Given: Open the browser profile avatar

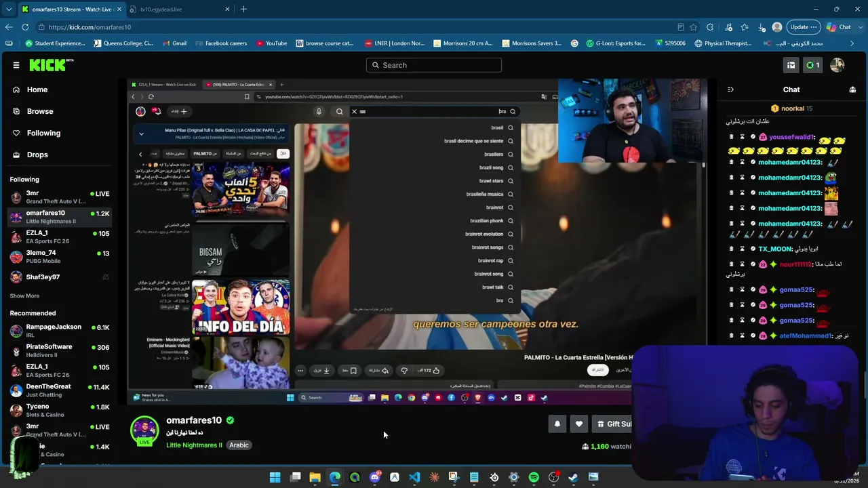Looking at the screenshot, I should (777, 27).
